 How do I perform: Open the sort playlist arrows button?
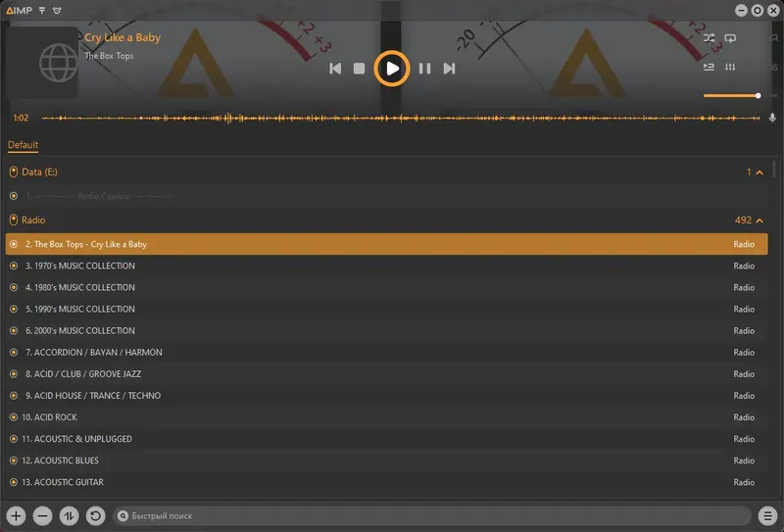pyautogui.click(x=69, y=515)
